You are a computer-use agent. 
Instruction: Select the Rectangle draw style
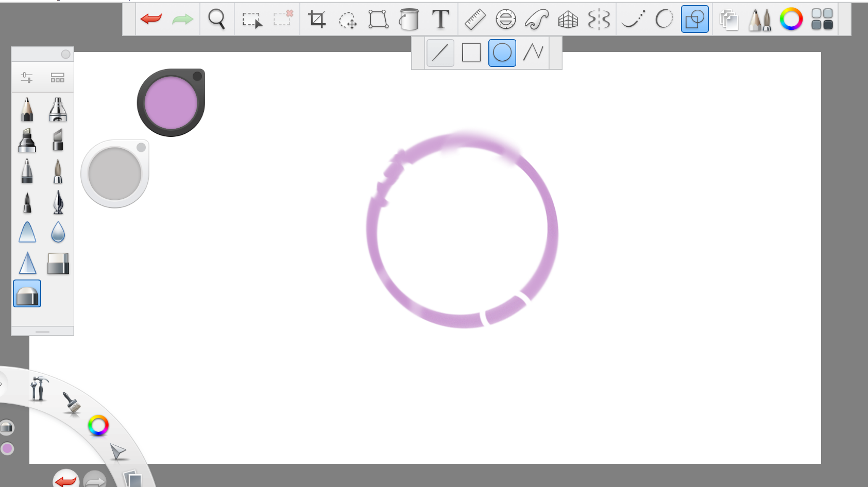point(471,53)
